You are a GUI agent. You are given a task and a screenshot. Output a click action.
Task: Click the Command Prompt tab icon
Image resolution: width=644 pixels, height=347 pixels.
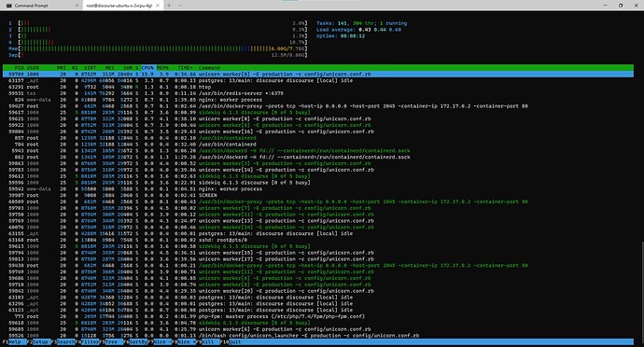(9, 6)
